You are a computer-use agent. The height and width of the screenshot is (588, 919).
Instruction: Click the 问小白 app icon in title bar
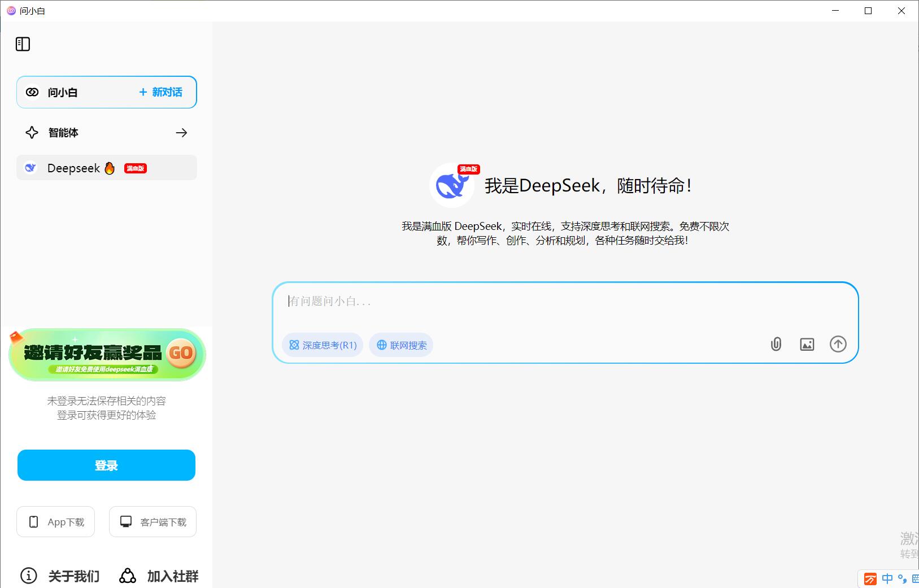[x=11, y=11]
